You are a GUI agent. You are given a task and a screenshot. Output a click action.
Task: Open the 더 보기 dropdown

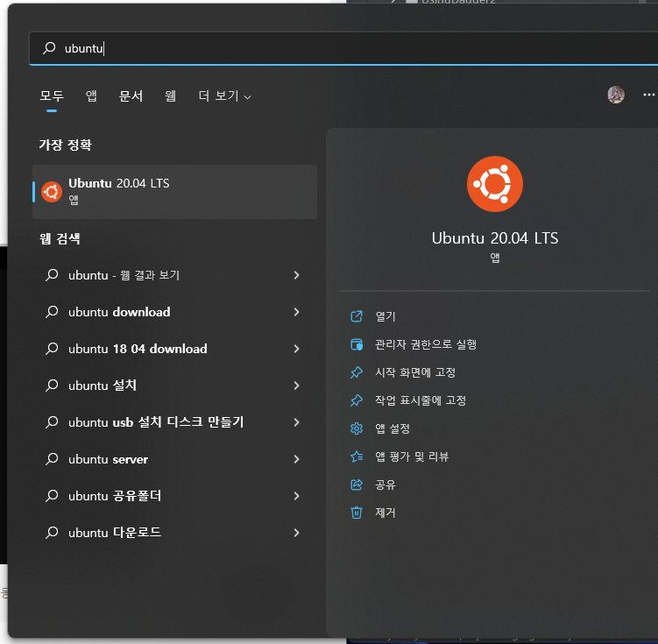pos(225,96)
